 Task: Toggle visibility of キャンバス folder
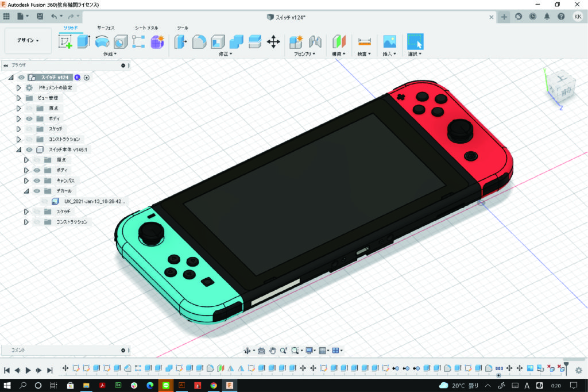click(x=37, y=180)
